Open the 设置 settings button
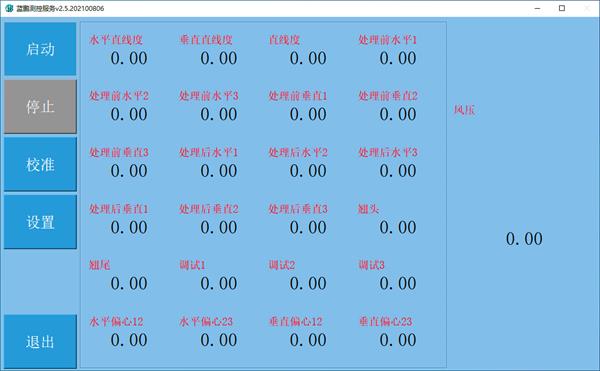This screenshot has height=371, width=600. point(40,222)
